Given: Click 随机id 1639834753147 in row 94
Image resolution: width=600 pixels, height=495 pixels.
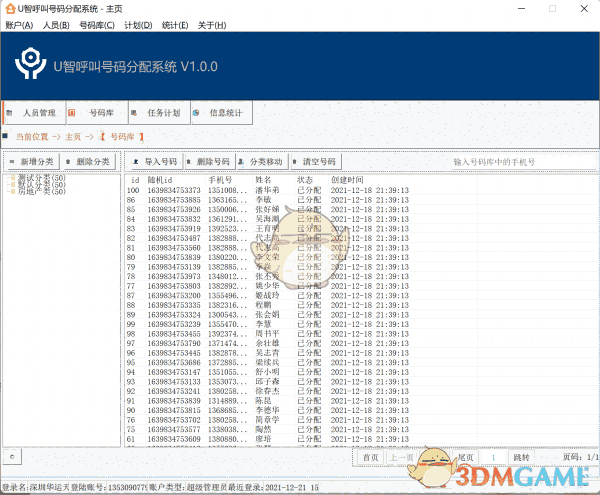Looking at the screenshot, I should tap(174, 372).
